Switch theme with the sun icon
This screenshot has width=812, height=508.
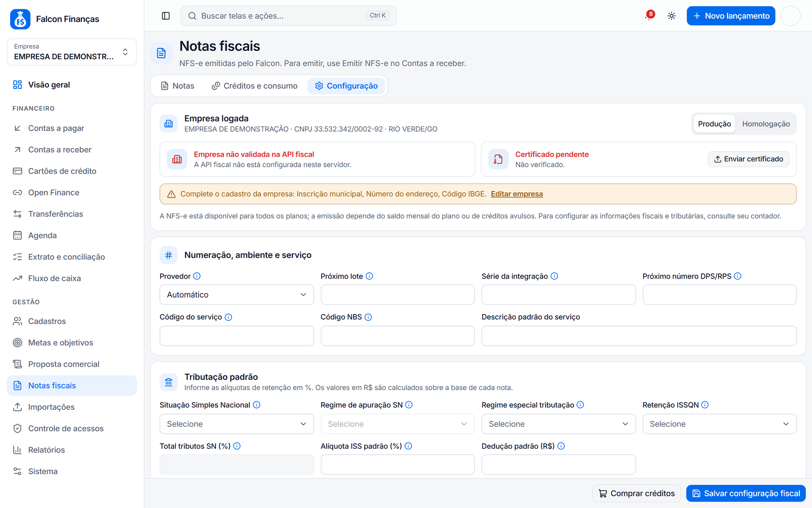(672, 16)
